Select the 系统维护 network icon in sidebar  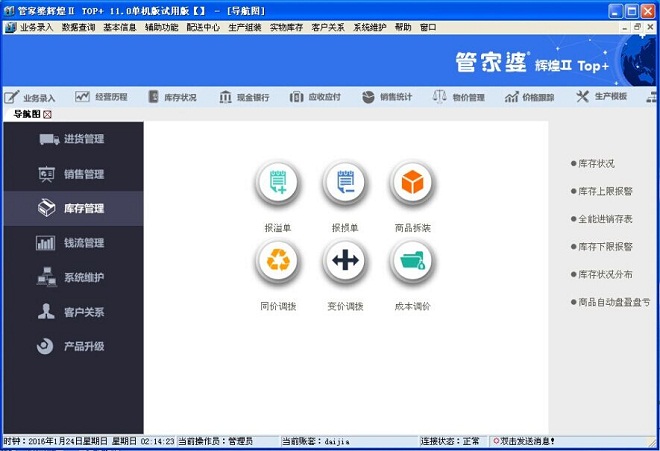pyautogui.click(x=46, y=277)
